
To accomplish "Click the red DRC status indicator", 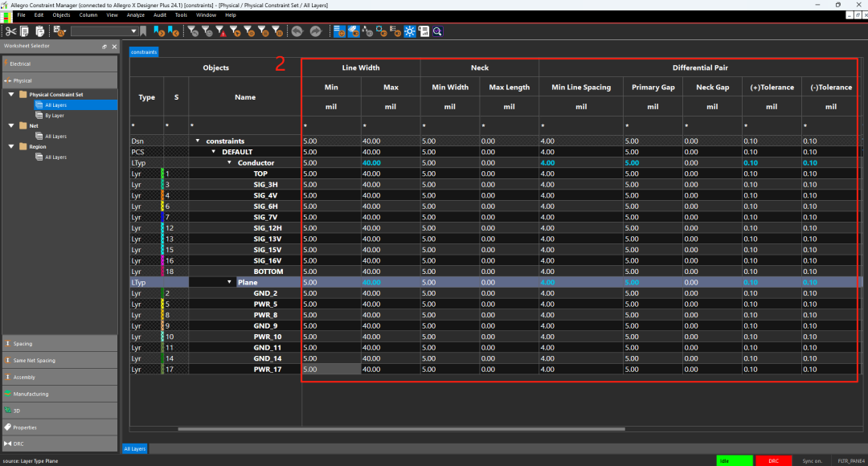I will [773, 460].
